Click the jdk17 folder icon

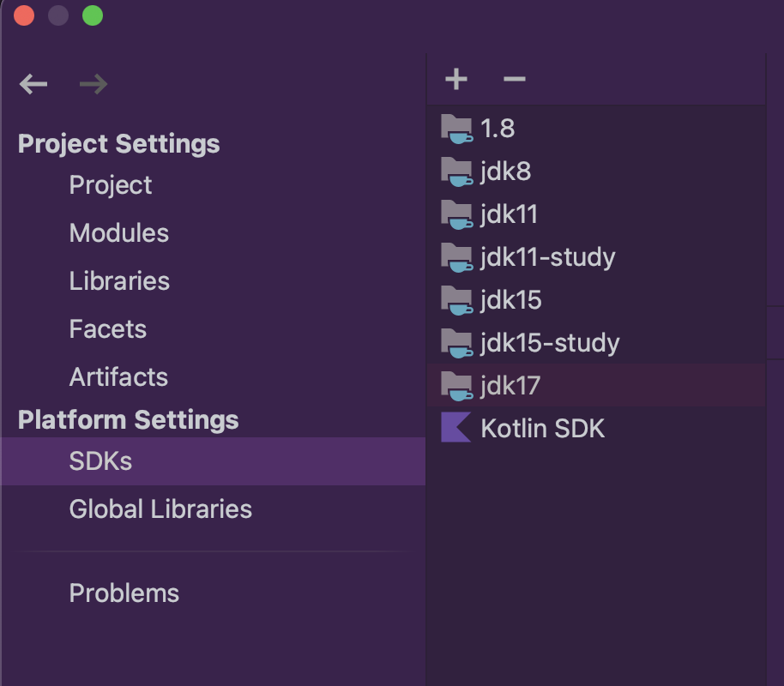457,386
